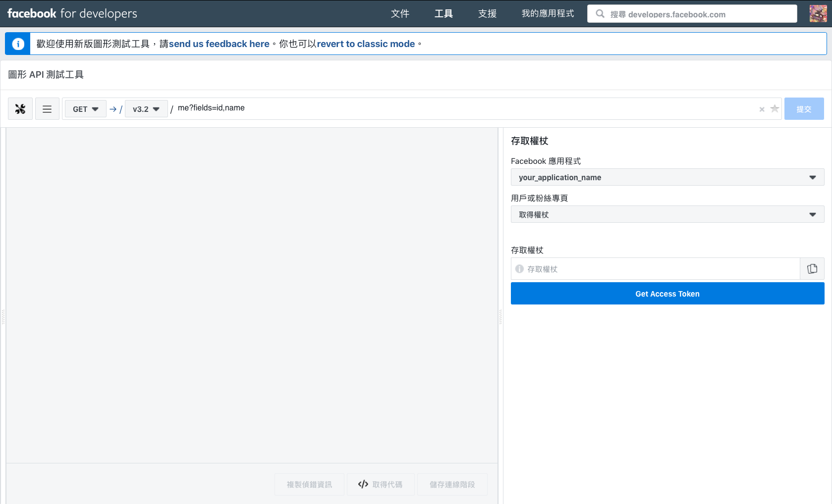Click the blue info icon in banner
Viewport: 832px width, 504px height.
pyautogui.click(x=18, y=44)
